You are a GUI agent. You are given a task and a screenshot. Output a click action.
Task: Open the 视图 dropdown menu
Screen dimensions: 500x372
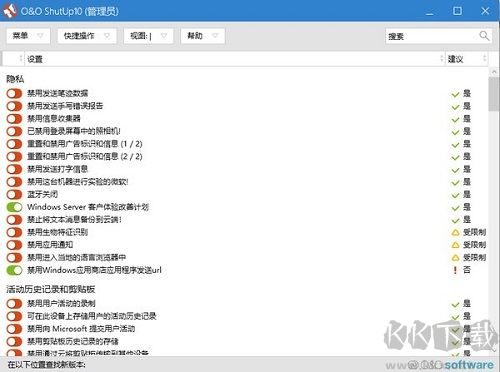(x=149, y=36)
